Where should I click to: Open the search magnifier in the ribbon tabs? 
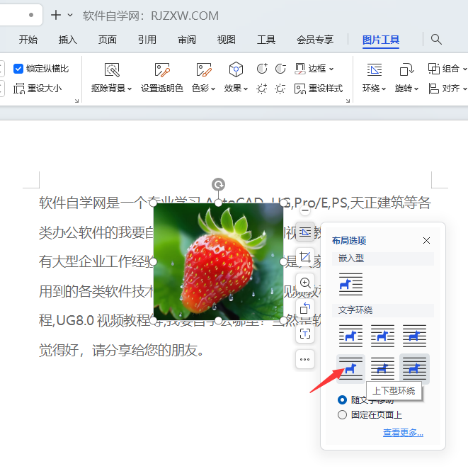point(436,40)
